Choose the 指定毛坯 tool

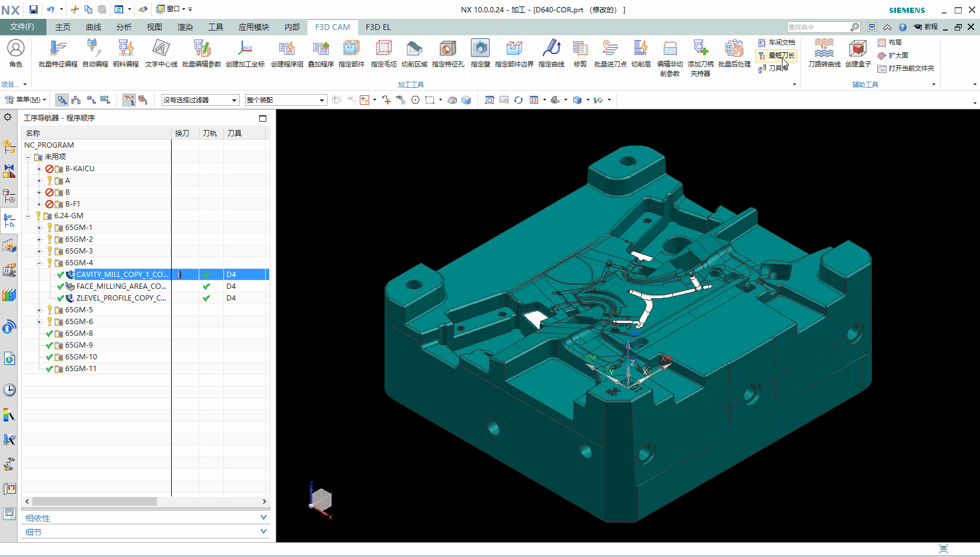[384, 53]
